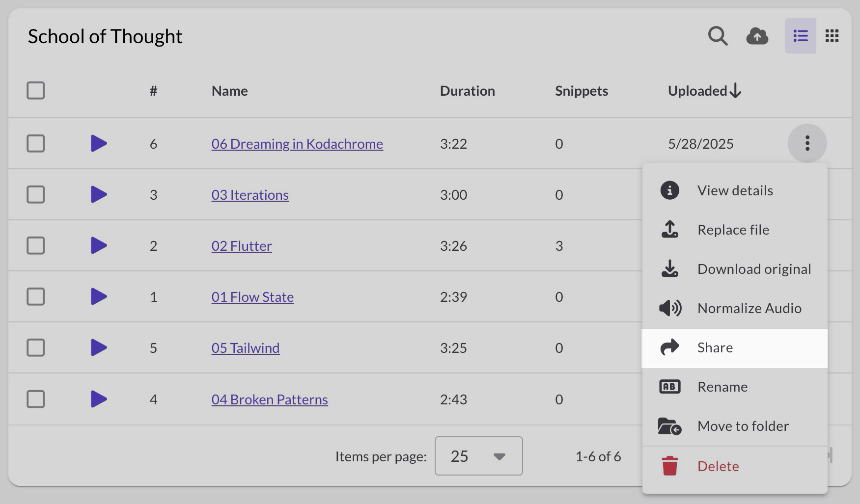860x504 pixels.
Task: Play track 03 Iterations
Action: pos(99,195)
